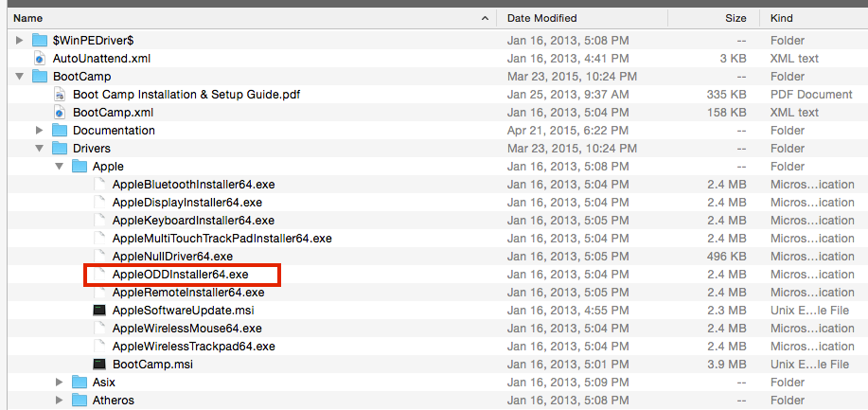Click the BootCamp folder icon
Screen dimensions: 868x410
tap(40, 76)
